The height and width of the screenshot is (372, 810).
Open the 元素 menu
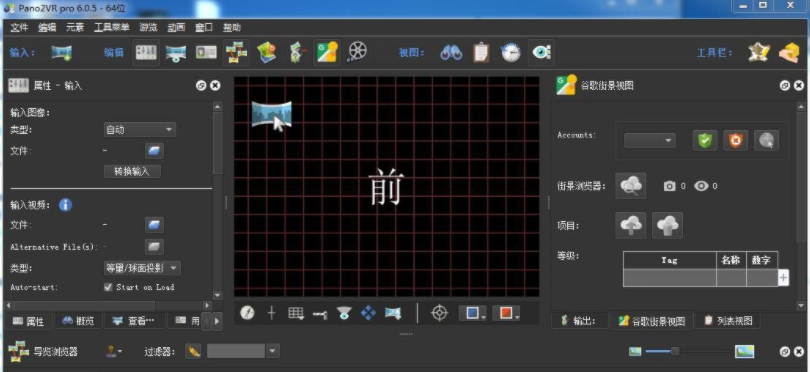(75, 27)
